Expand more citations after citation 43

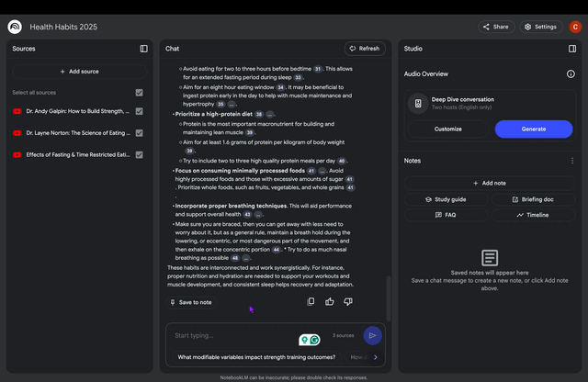click(x=258, y=215)
